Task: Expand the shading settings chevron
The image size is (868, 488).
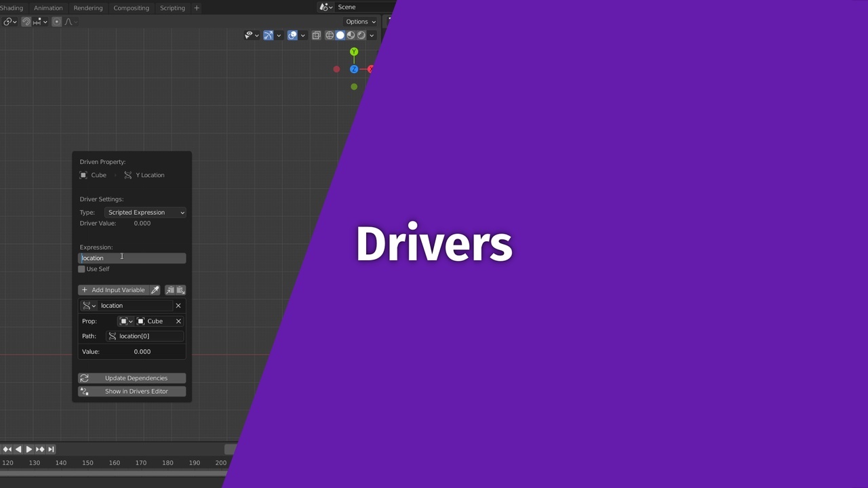Action: click(x=371, y=35)
